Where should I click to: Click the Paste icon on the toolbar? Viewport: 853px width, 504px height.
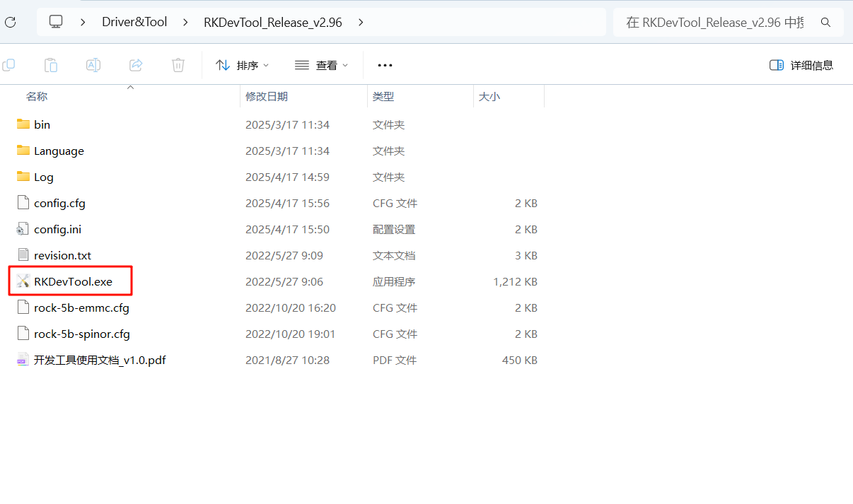(50, 64)
